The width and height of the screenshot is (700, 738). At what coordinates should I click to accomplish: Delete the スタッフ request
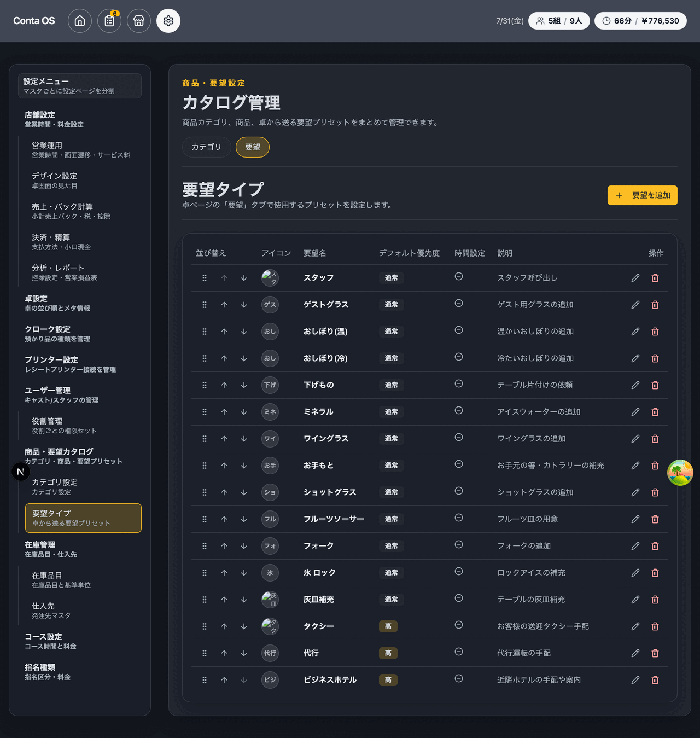point(655,278)
